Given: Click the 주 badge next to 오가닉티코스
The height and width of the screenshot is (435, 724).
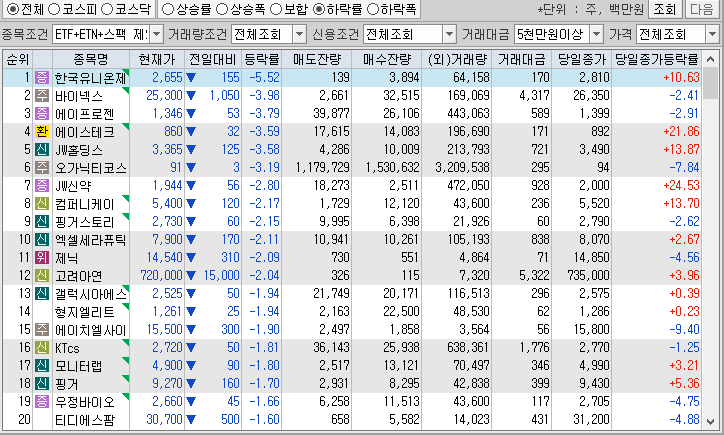Looking at the screenshot, I should click(42, 168).
